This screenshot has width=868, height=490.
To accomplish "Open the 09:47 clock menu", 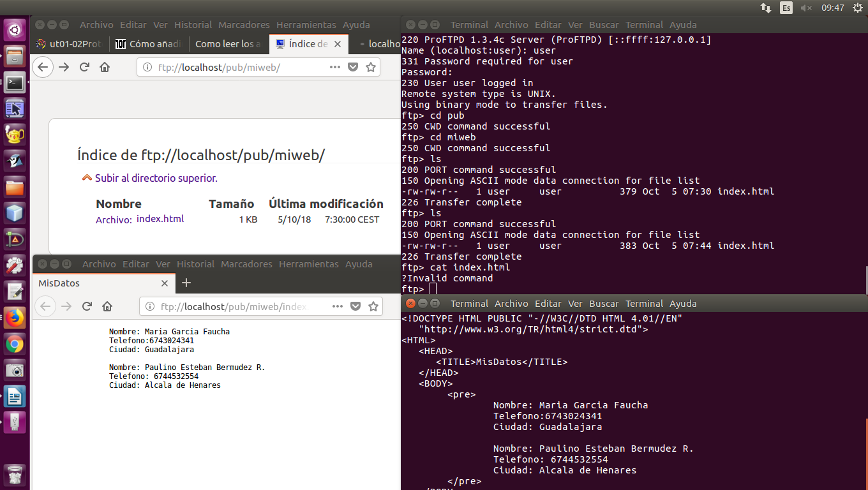I will (832, 8).
